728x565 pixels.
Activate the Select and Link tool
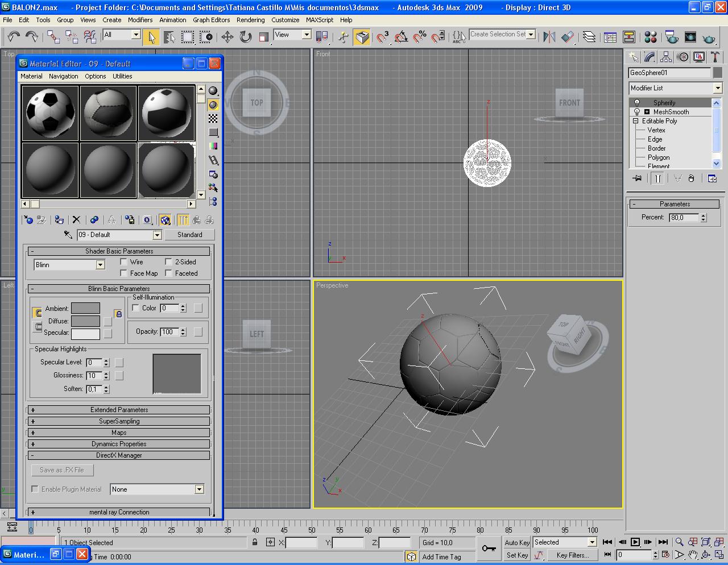[x=53, y=37]
